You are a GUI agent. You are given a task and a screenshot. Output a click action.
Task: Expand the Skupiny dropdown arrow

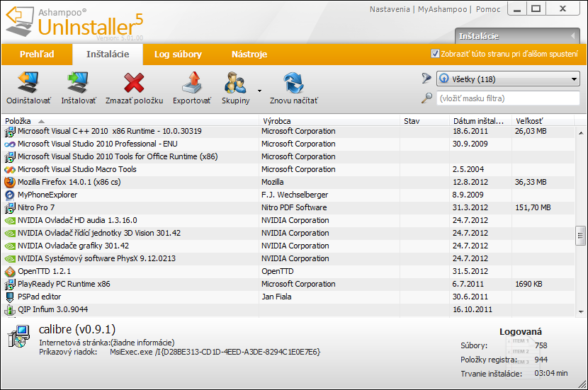coord(259,91)
